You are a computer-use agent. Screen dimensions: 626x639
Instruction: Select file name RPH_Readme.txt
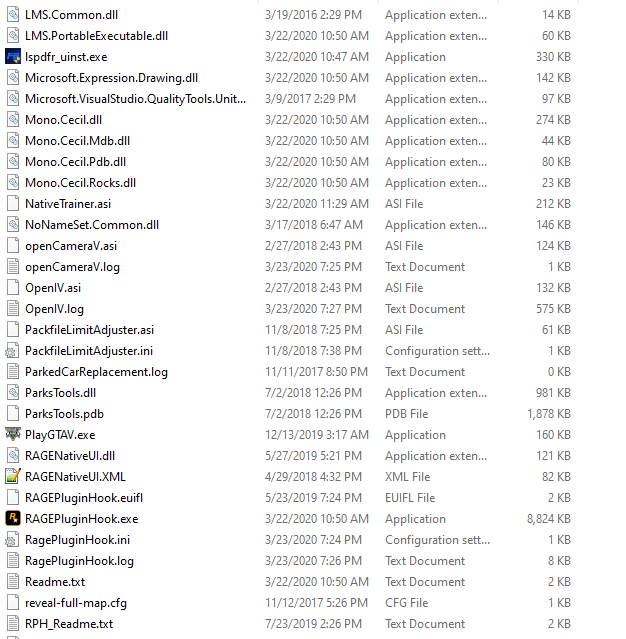(69, 624)
